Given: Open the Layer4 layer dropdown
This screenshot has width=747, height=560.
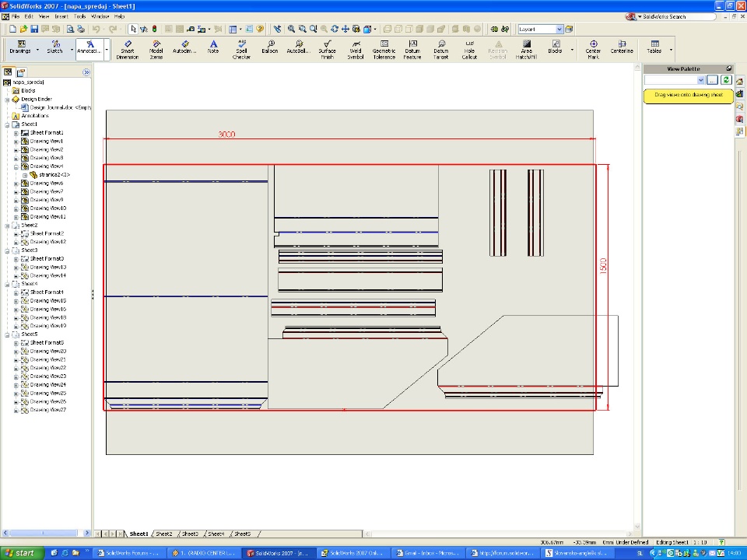Looking at the screenshot, I should 559,29.
